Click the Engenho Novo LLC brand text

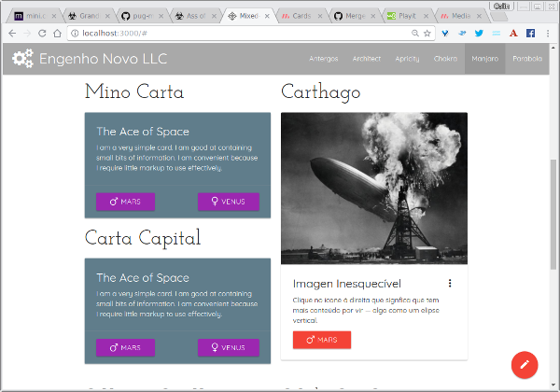[x=104, y=59]
